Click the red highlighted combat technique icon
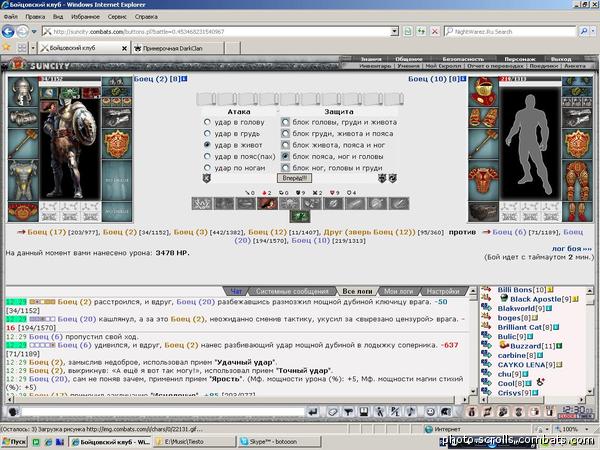600x450 pixels. [267, 203]
